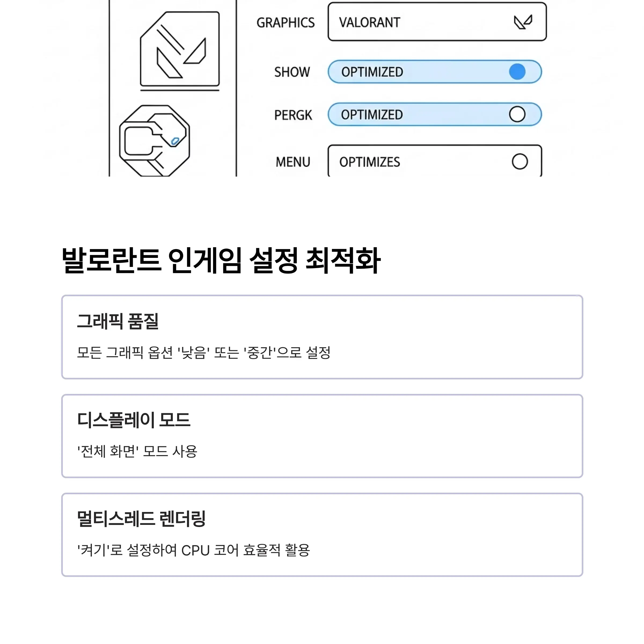Open the 디스플레이 모드 card
The height and width of the screenshot is (644, 644).
pos(322,436)
